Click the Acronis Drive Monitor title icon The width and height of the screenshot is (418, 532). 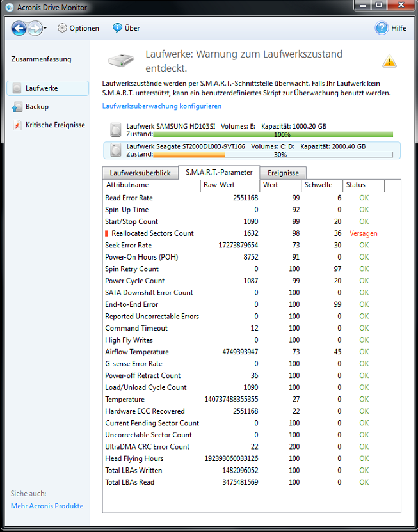tap(9, 7)
